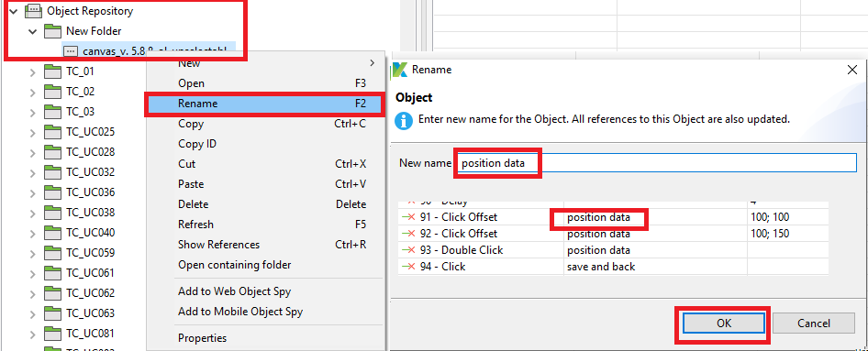This screenshot has height=351, width=868.
Task: Choose Refresh from the context menu
Action: [265, 225]
